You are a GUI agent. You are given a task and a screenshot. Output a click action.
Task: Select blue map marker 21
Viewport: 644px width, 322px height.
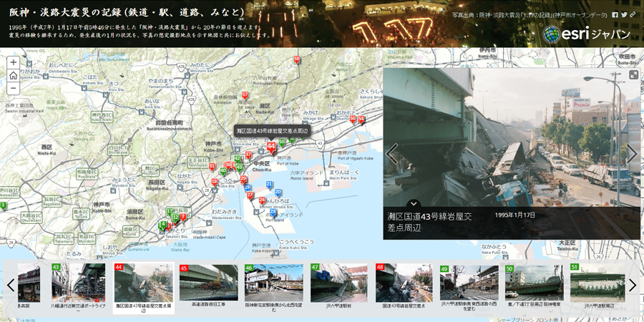[x=268, y=185]
